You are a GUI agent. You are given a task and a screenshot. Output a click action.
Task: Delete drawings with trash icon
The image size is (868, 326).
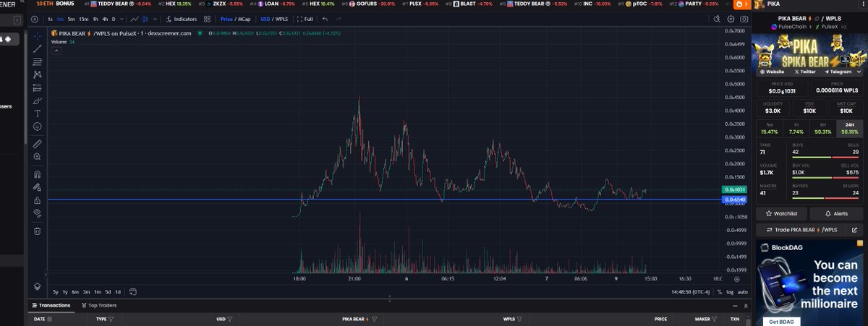38,231
